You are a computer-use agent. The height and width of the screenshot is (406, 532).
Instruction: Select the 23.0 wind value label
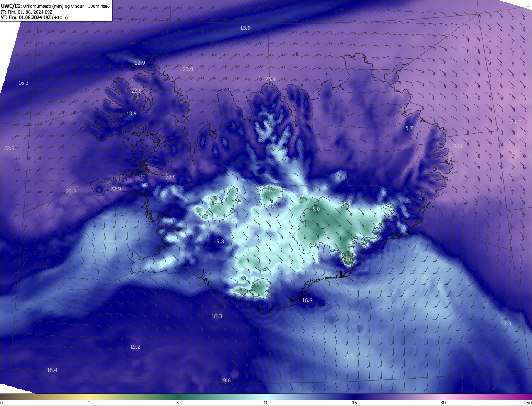pos(188,69)
